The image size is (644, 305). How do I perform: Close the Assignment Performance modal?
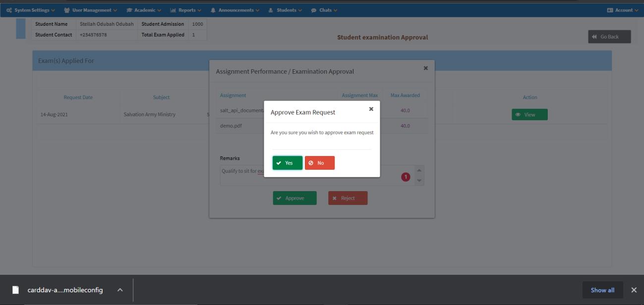425,68
